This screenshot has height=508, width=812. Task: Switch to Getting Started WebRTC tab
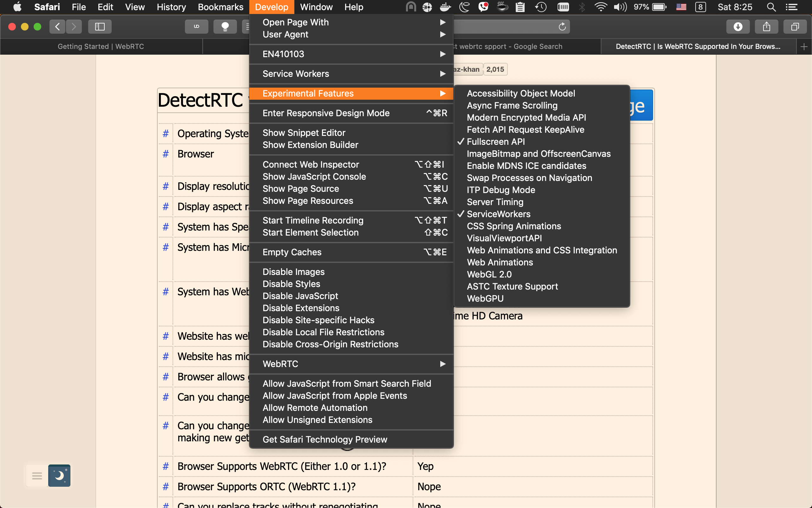pyautogui.click(x=101, y=47)
